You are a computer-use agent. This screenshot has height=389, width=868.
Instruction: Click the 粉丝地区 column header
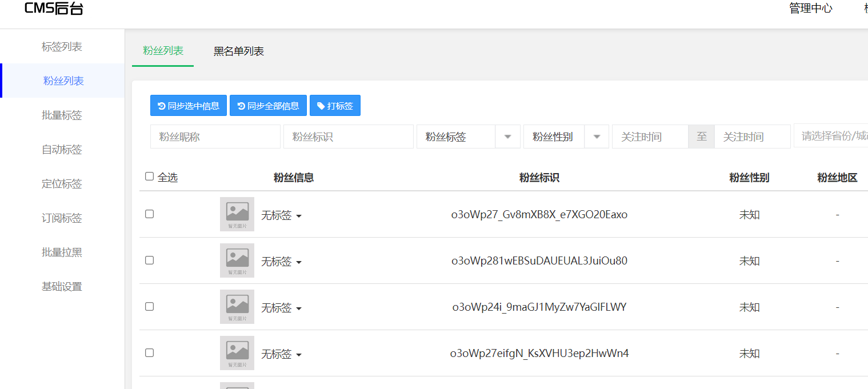[x=838, y=178]
